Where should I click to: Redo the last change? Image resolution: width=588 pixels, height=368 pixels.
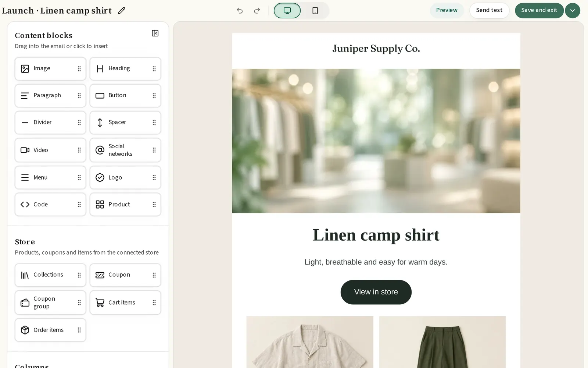257,11
